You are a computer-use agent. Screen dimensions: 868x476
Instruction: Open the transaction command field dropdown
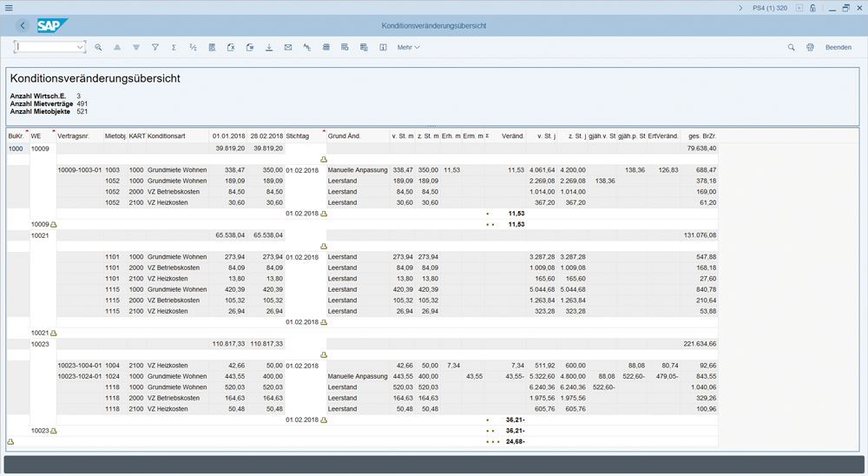[x=81, y=47]
